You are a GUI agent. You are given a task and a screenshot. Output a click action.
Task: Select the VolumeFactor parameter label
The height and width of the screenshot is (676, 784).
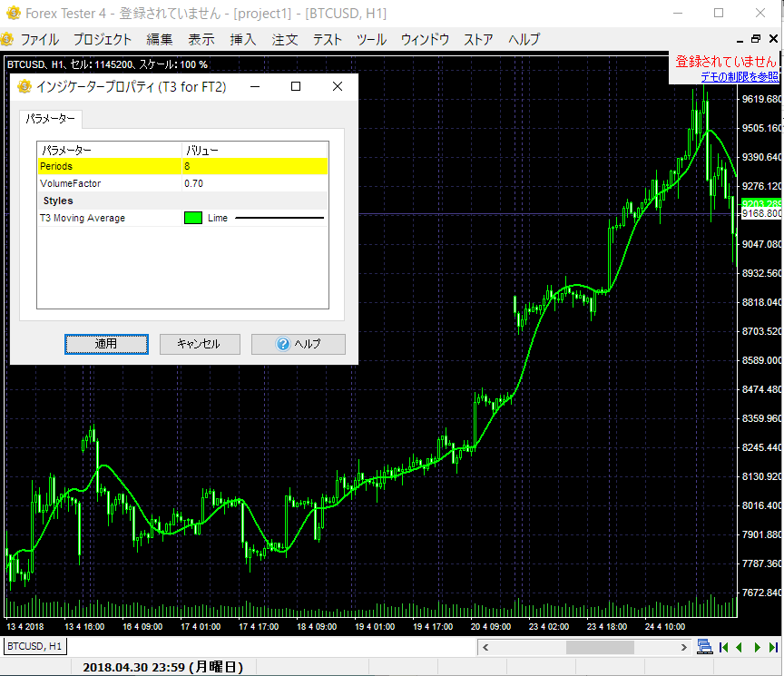(x=71, y=183)
